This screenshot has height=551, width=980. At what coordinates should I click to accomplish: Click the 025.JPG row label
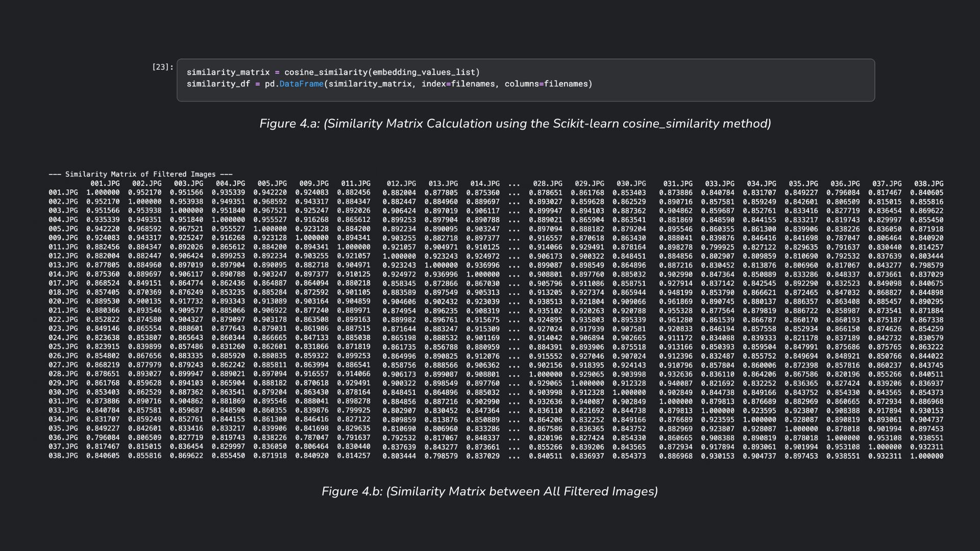pos(63,347)
